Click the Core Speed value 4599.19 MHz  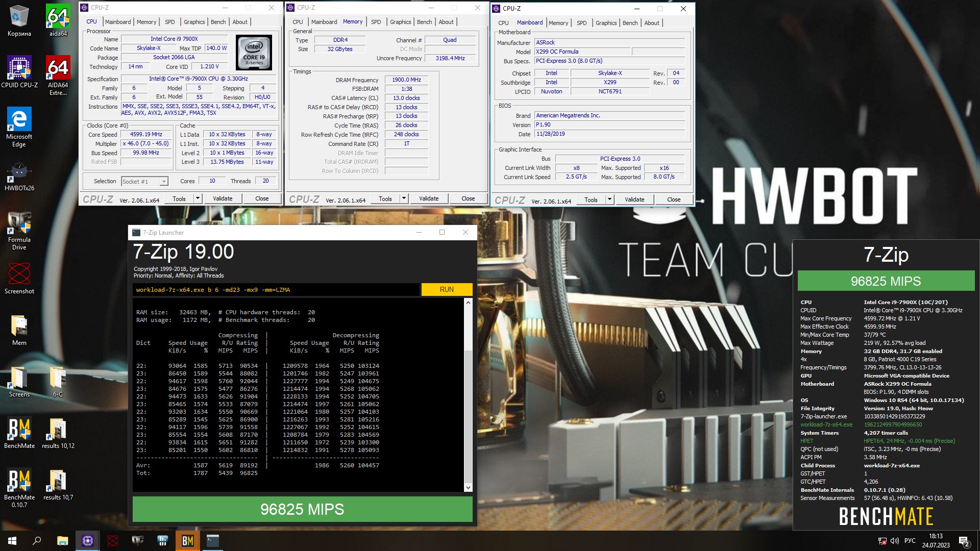(146, 134)
